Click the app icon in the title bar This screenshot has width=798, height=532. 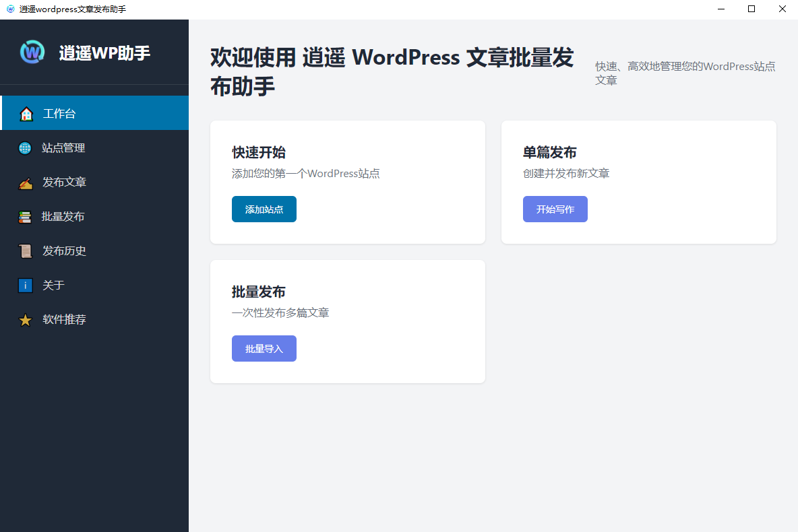tap(10, 9)
